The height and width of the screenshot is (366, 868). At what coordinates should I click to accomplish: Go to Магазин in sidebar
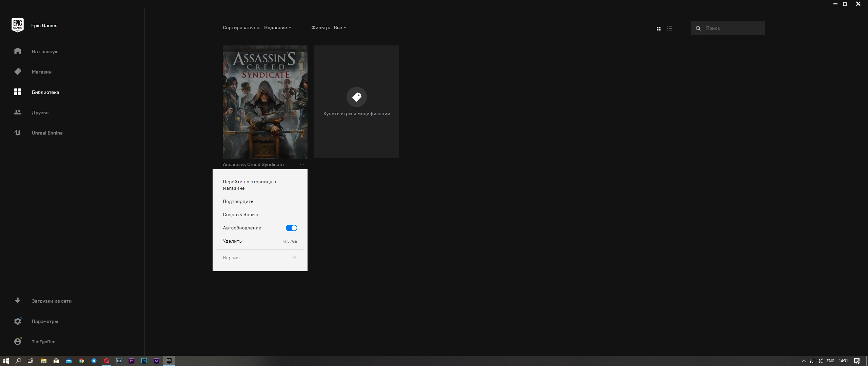click(x=42, y=72)
